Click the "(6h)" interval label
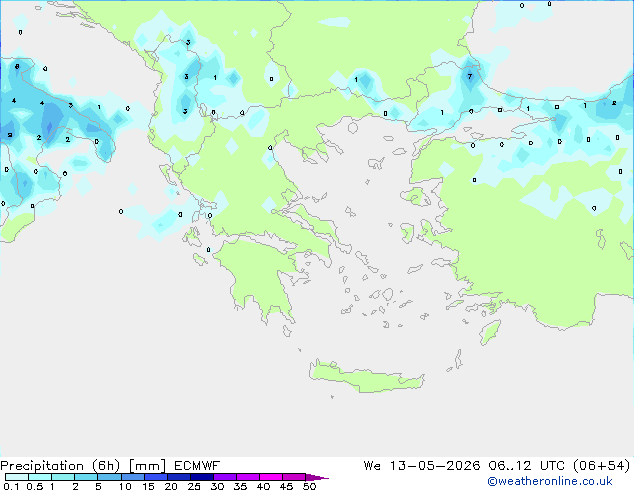 [106, 466]
